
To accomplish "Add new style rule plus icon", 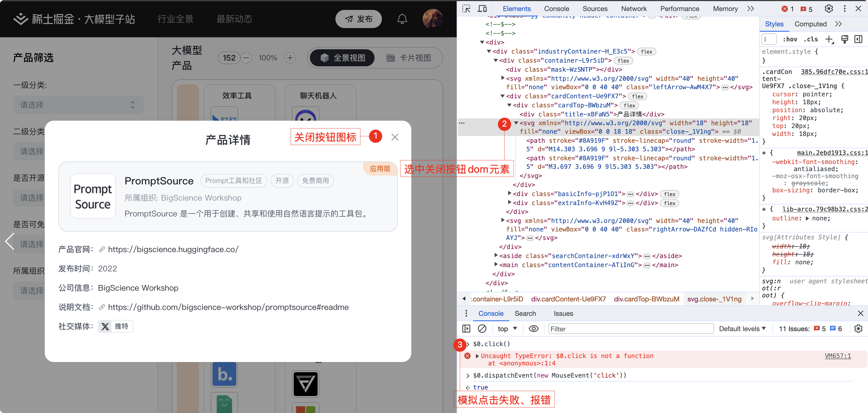I will point(829,39).
